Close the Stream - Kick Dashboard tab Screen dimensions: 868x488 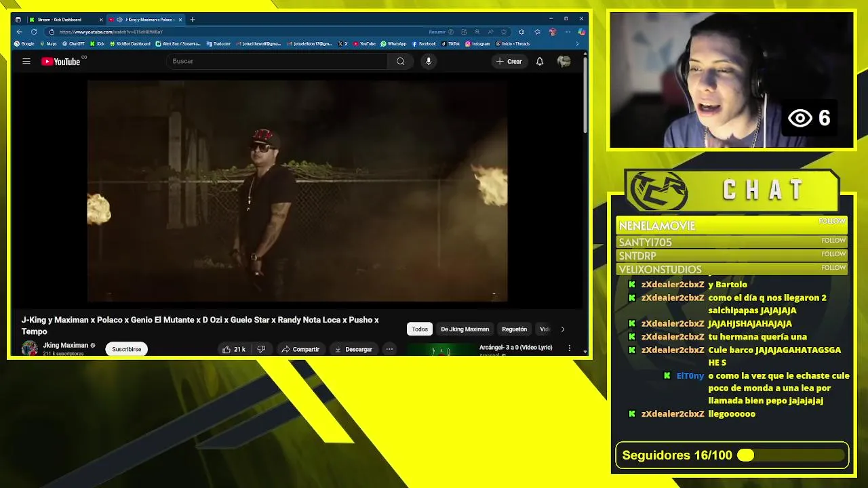point(101,20)
